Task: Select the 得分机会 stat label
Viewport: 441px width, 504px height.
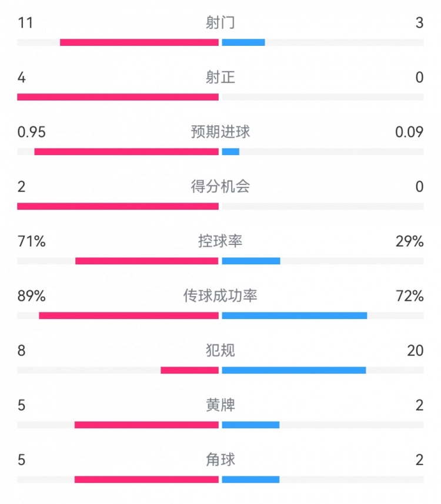Action: tap(220, 187)
